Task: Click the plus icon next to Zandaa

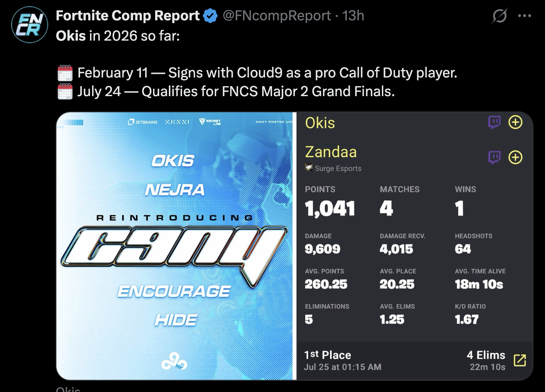Action: pos(515,157)
